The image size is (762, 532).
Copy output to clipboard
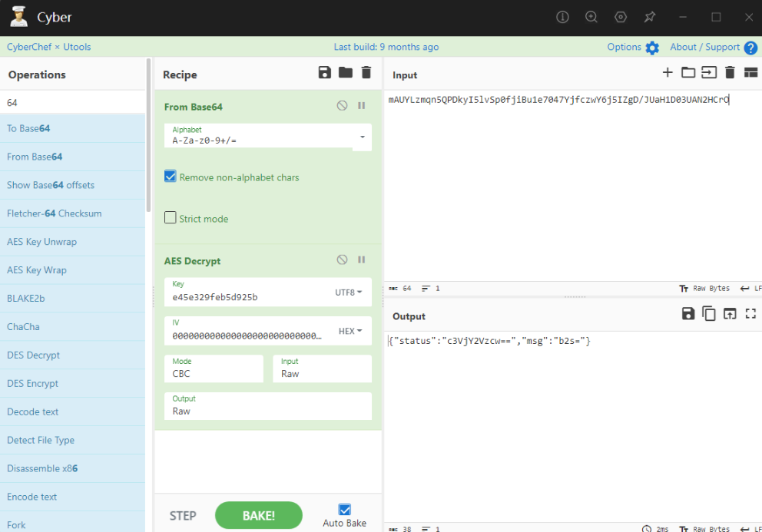pyautogui.click(x=709, y=314)
